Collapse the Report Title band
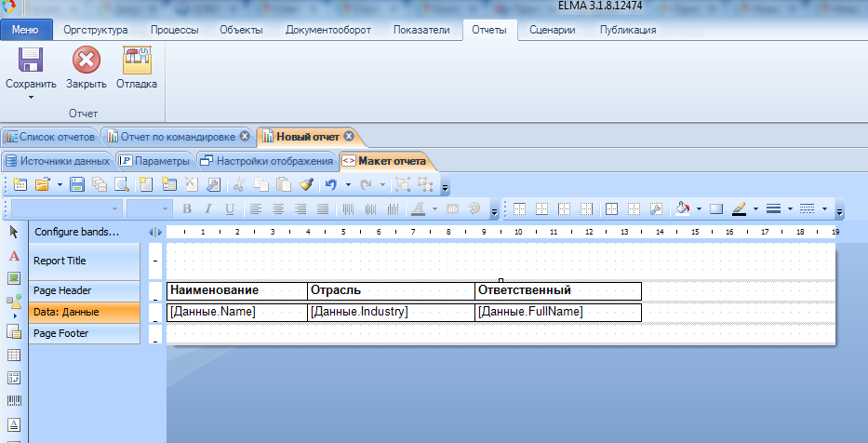This screenshot has width=868, height=443. (154, 262)
